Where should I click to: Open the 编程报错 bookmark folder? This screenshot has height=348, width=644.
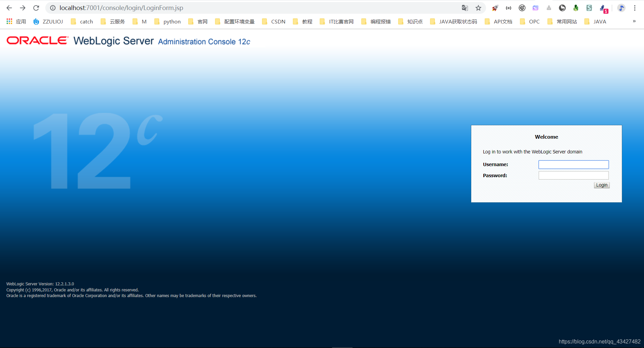[x=376, y=21]
